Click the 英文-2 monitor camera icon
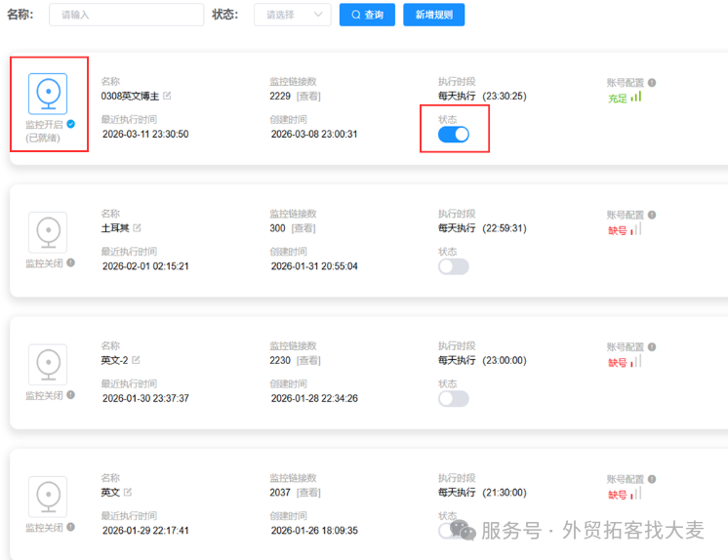This screenshot has width=728, height=560. pyautogui.click(x=48, y=365)
